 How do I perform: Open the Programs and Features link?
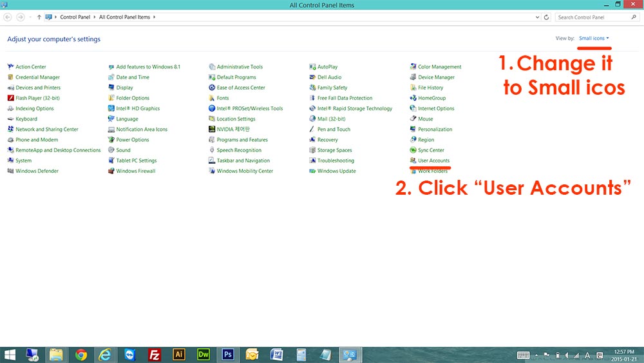[242, 140]
